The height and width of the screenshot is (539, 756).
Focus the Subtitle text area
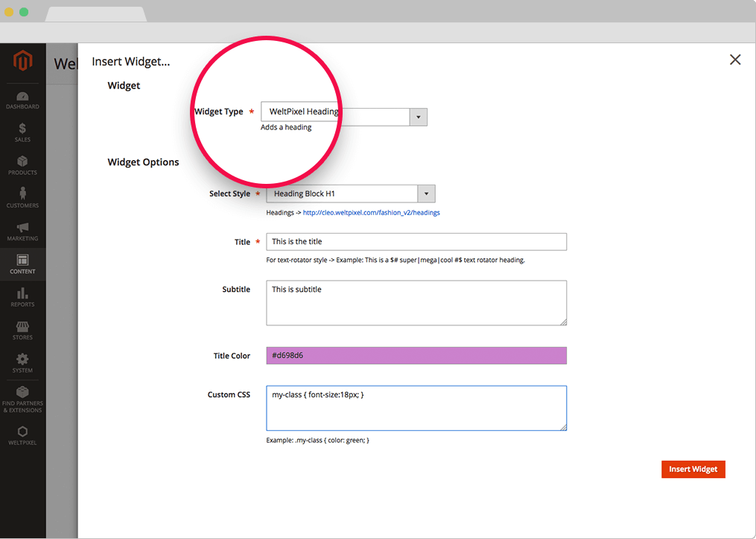(416, 302)
